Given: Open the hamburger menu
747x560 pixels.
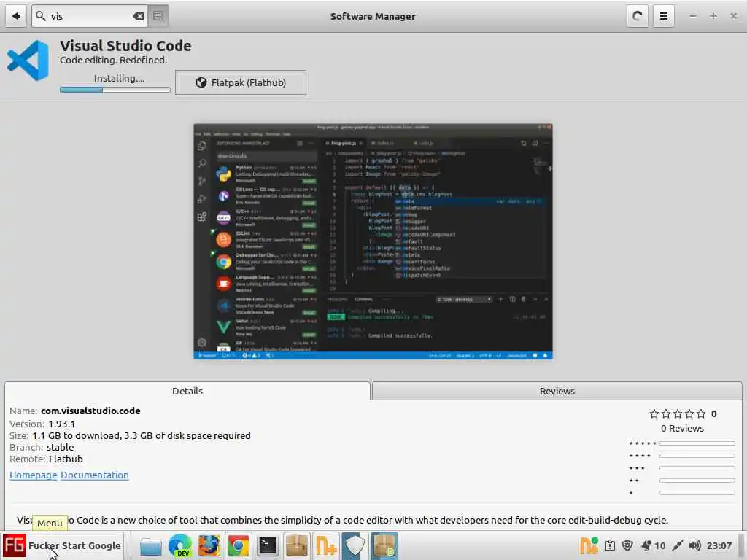Looking at the screenshot, I should (663, 16).
